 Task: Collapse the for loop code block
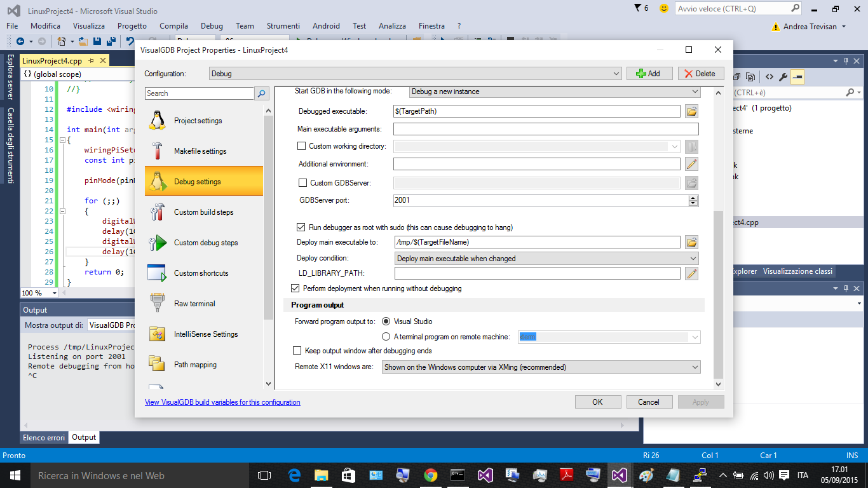[x=62, y=211]
